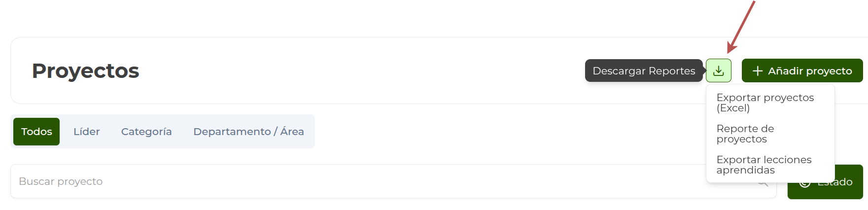
Task: Click the download reports icon
Action: click(x=718, y=70)
